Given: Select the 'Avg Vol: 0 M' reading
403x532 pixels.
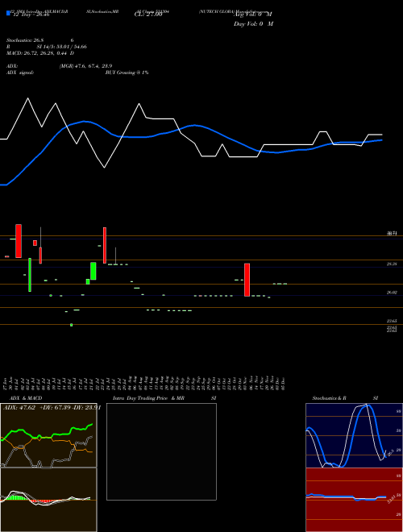Looking at the screenshot, I should tap(253, 15).
